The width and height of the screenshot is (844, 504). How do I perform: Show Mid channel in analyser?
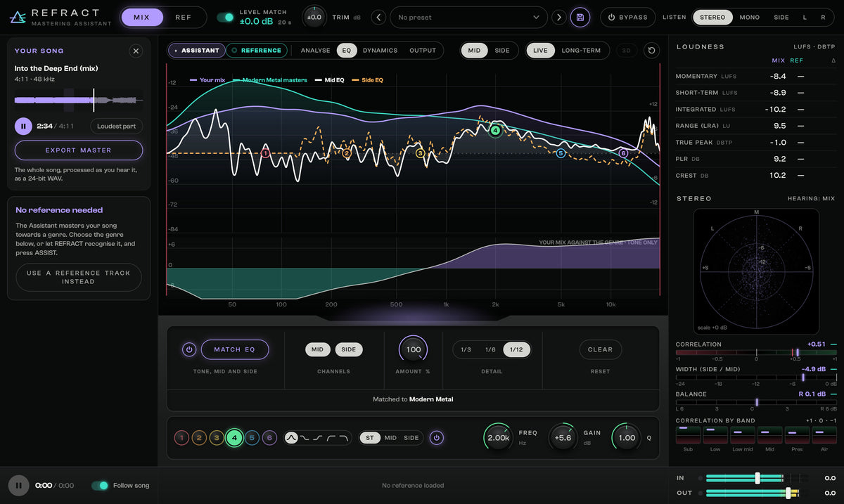(x=475, y=51)
